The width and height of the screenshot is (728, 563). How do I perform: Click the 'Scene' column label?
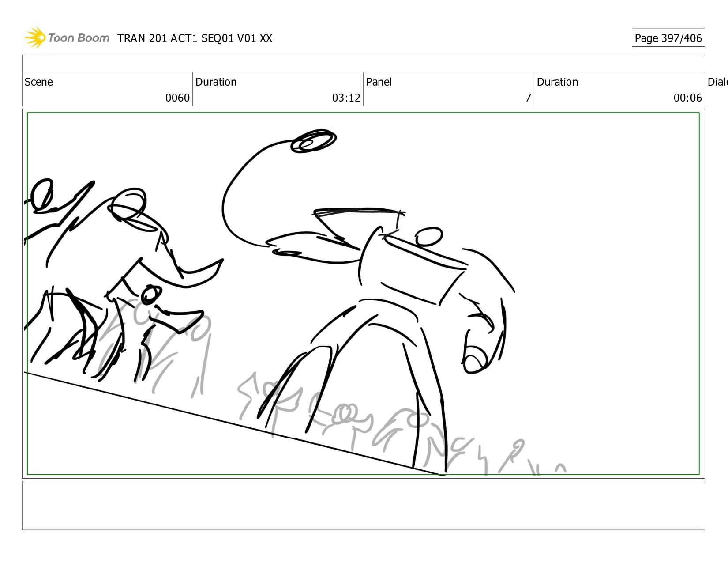click(x=39, y=82)
